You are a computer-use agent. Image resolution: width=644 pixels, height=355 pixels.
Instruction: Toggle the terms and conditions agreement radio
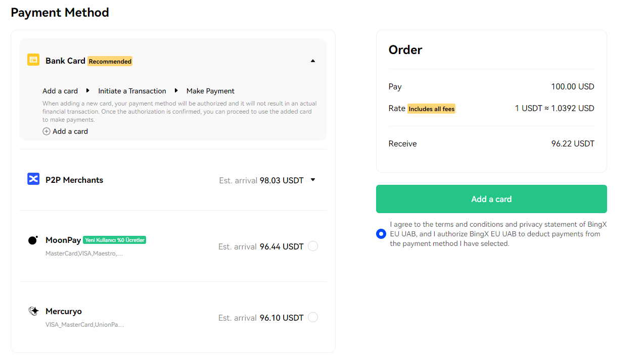pos(381,234)
